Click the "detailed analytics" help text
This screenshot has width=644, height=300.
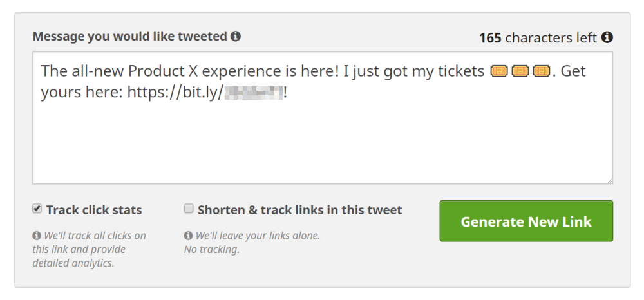tap(73, 263)
